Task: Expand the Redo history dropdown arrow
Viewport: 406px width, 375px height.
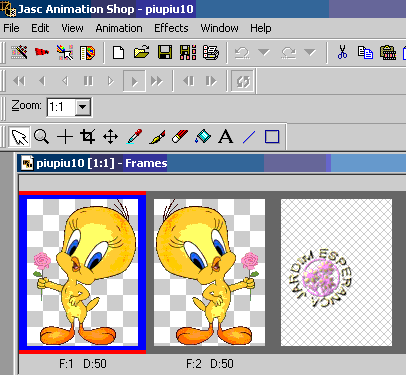Action: pyautogui.click(x=310, y=52)
